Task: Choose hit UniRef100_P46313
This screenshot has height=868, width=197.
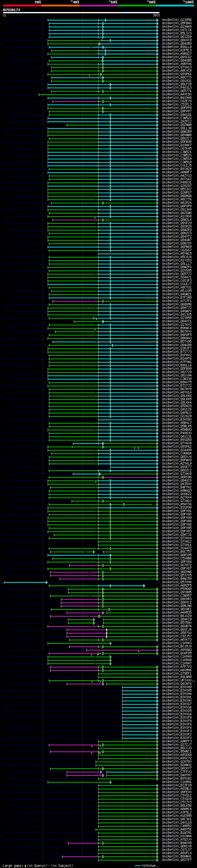Action: [177, 88]
